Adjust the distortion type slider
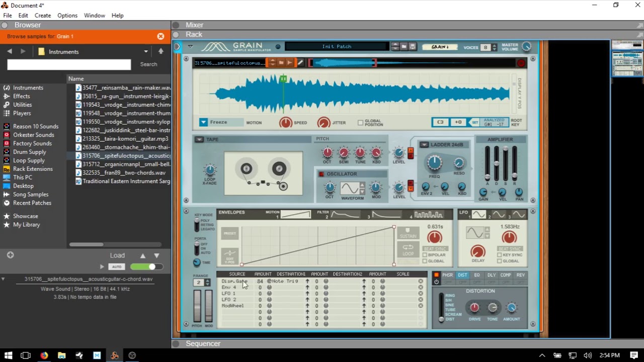The width and height of the screenshot is (644, 362). click(x=441, y=307)
